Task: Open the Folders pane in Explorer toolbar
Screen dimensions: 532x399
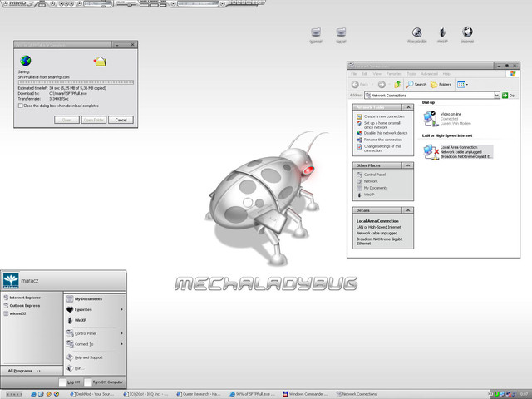Action: pos(441,84)
